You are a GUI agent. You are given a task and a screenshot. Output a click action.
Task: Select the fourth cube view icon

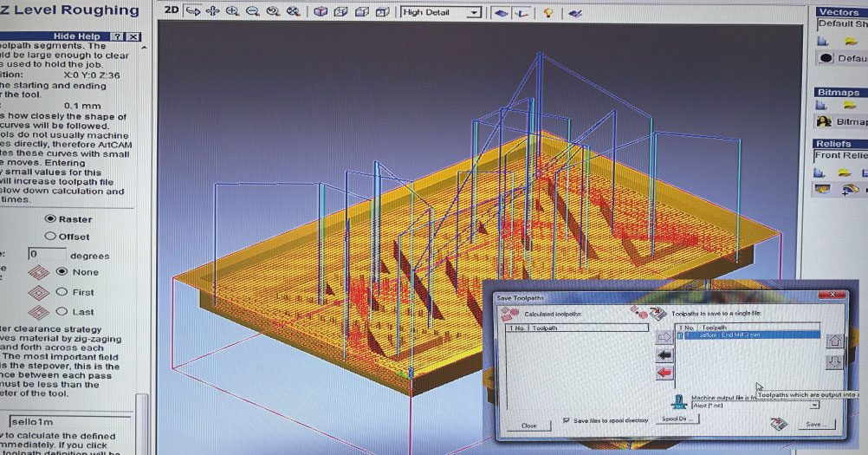click(382, 11)
